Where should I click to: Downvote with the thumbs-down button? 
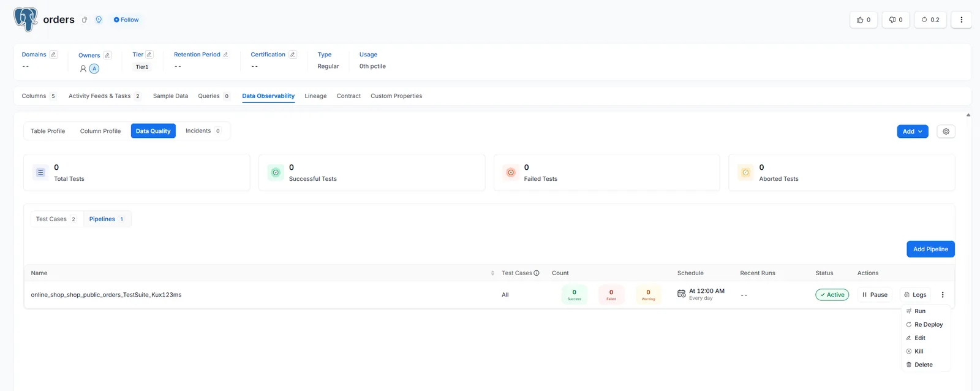click(895, 20)
